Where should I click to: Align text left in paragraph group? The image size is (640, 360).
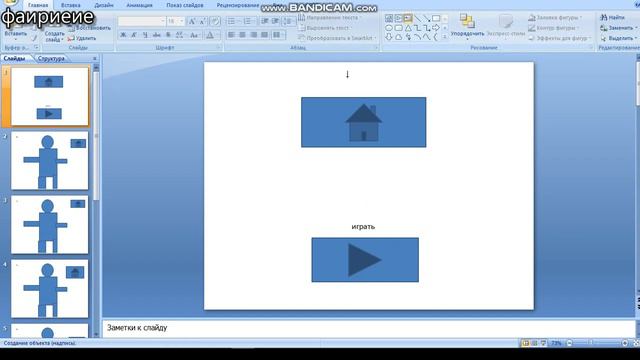231,36
